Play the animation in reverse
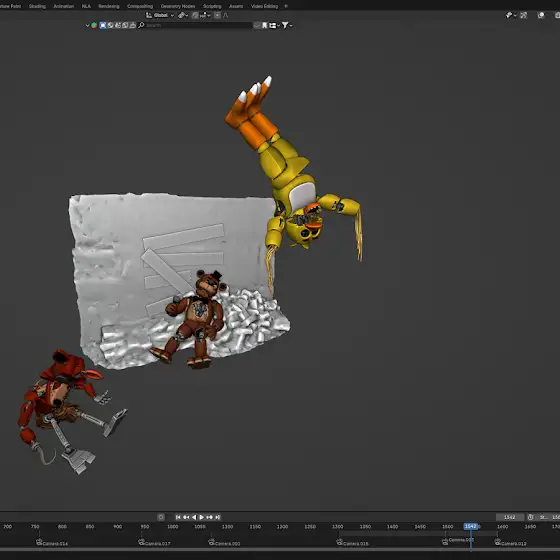Screen dimensions: 560x560 tap(194, 517)
